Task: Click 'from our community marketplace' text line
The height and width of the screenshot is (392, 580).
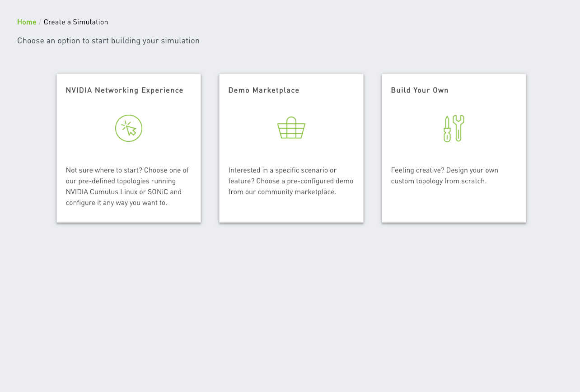Action: click(282, 192)
